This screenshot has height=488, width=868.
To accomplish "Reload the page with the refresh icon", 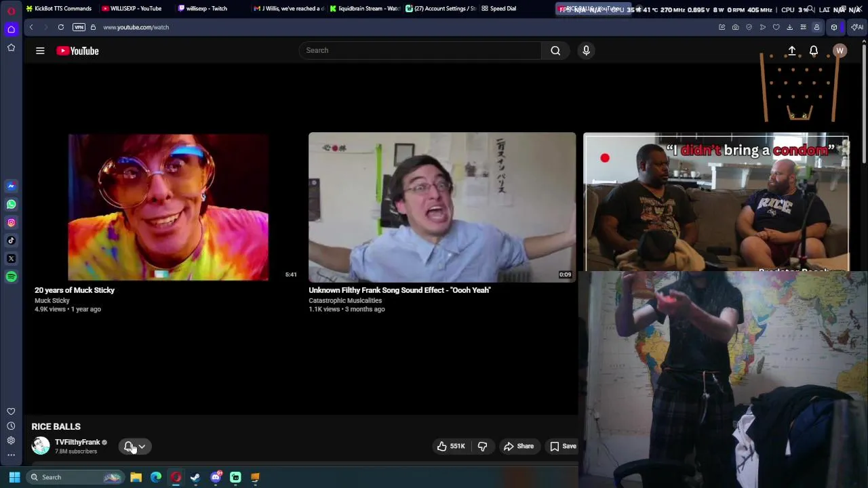I will [x=61, y=27].
